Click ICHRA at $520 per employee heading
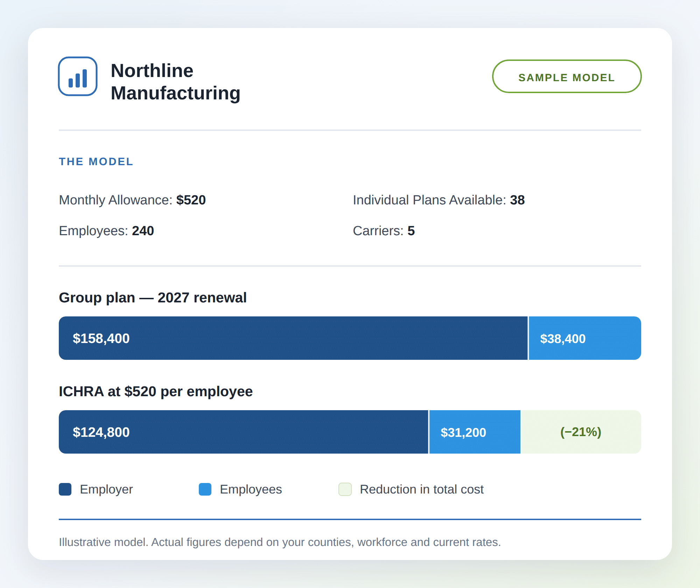The image size is (700, 588). tap(156, 392)
